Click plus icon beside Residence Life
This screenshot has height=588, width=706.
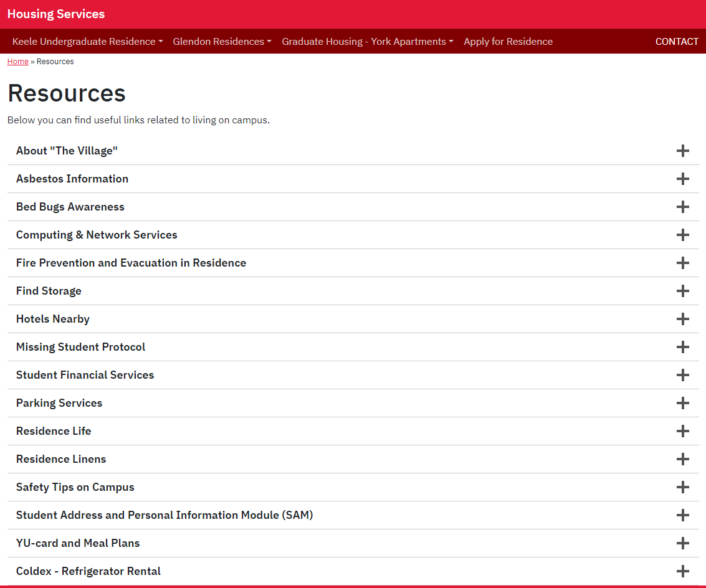click(682, 431)
